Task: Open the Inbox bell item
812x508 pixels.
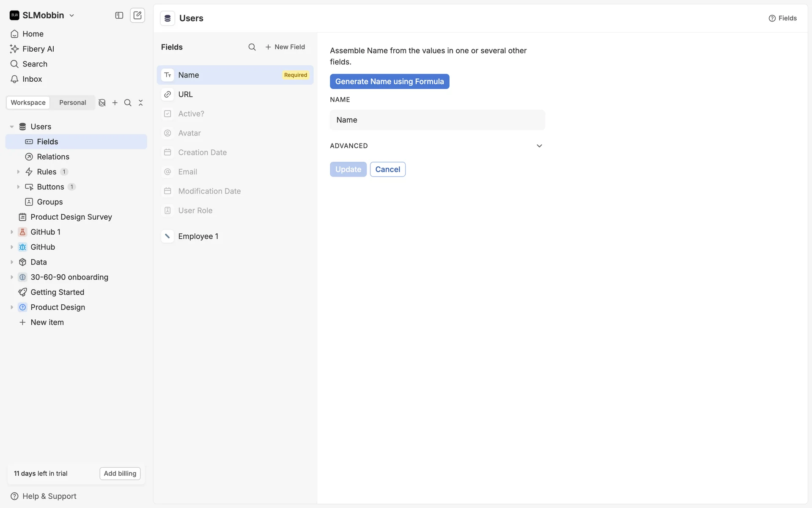Action: [x=32, y=79]
